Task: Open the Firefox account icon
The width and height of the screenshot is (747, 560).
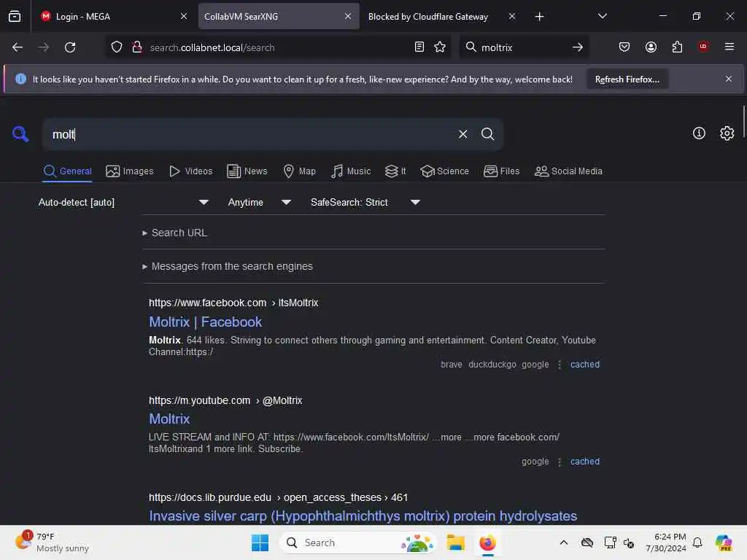Action: pyautogui.click(x=651, y=47)
